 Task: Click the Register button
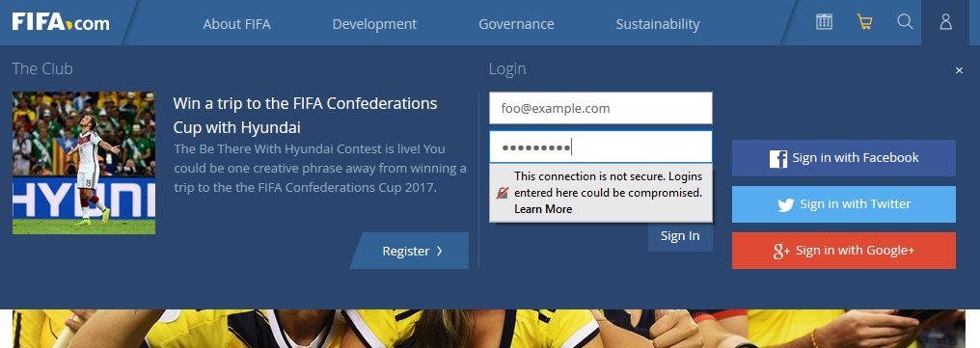pos(409,251)
